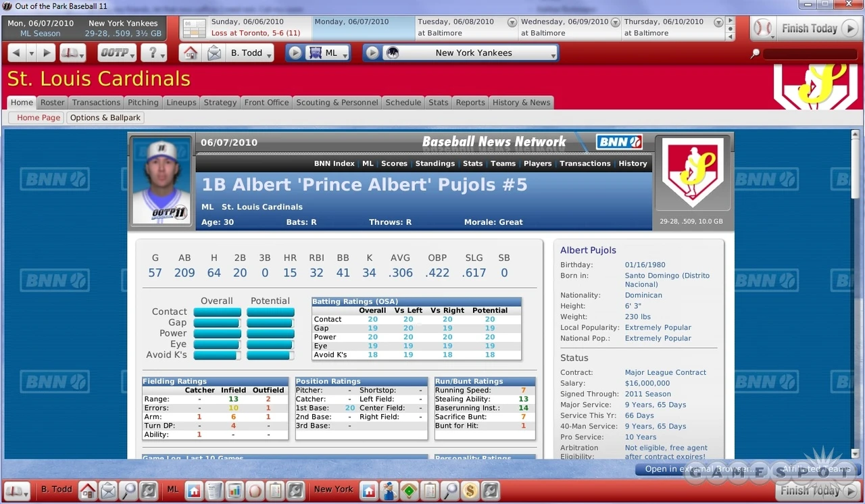Open the mail envelope icon in top toolbar
The image size is (865, 504).
[214, 53]
